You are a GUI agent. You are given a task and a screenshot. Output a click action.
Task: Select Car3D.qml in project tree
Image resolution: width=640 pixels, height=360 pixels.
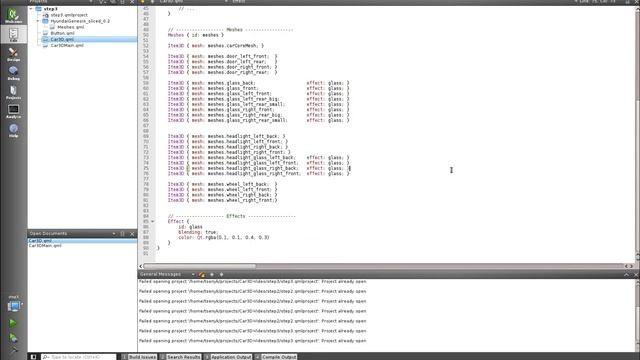(x=62, y=39)
